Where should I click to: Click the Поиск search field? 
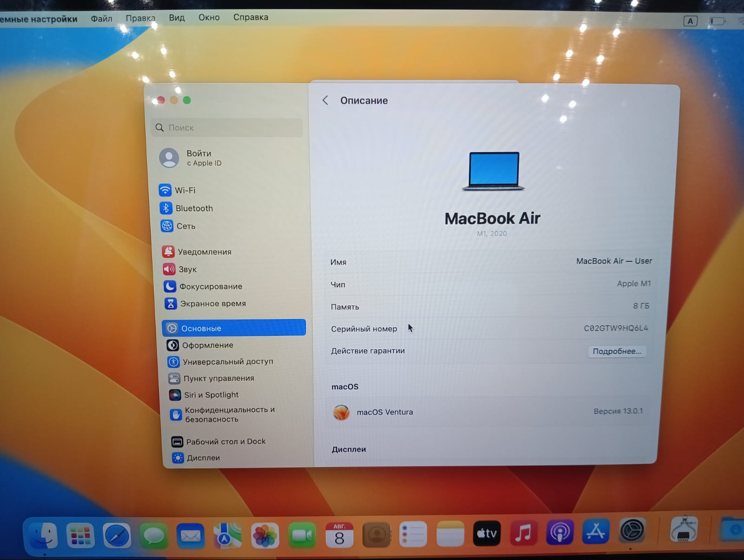tap(228, 127)
